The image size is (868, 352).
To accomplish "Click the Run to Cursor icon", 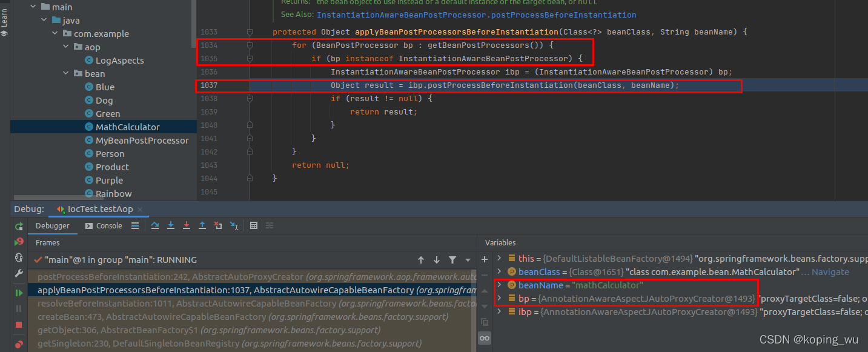I will coord(234,225).
